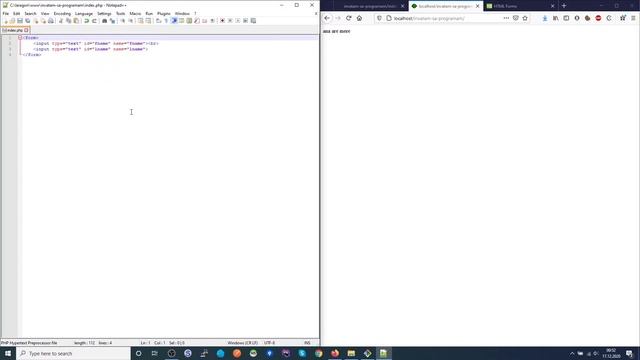Click the Copy toolbar icon
640x360 pixels.
point(69,21)
